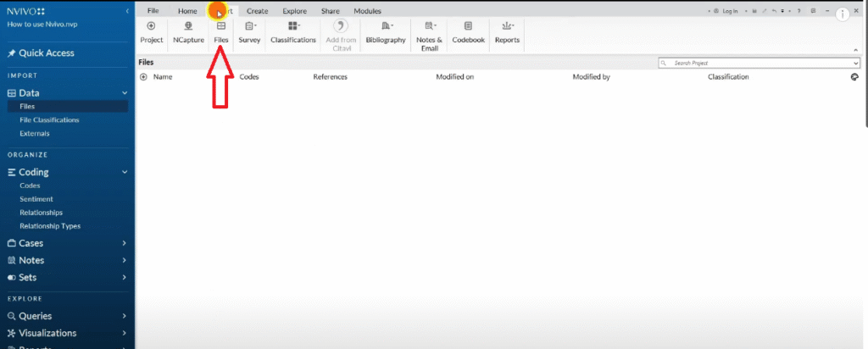Viewport: 868px width, 349px height.
Task: Open the Bibliography import dropdown
Action: tap(386, 33)
